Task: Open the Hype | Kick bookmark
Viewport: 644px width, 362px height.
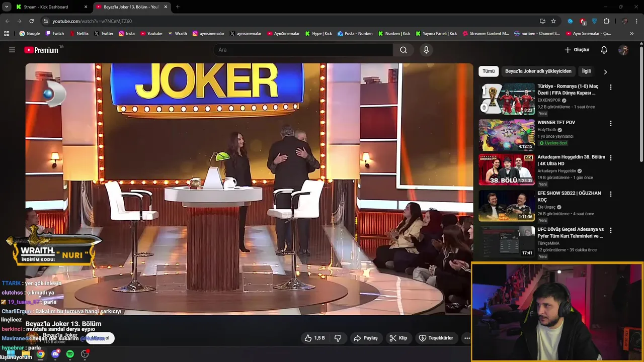Action: [x=318, y=34]
